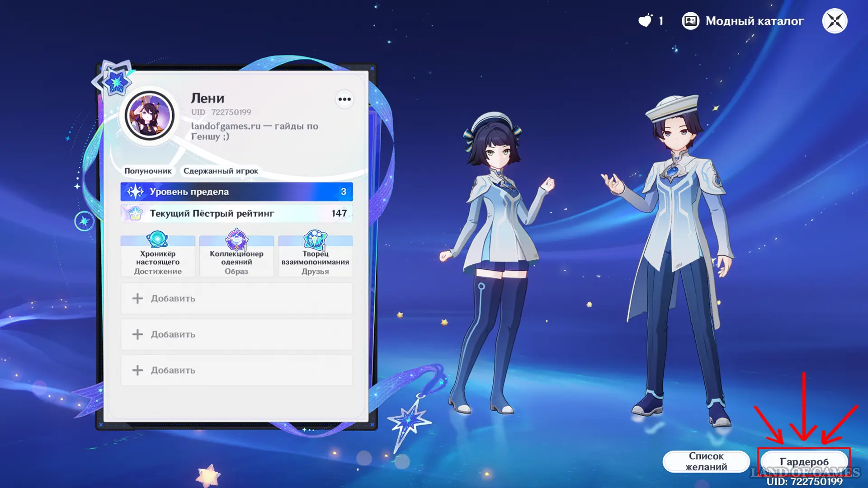Close the profile screen with X icon
The width and height of the screenshot is (868, 488).
pos(835,21)
